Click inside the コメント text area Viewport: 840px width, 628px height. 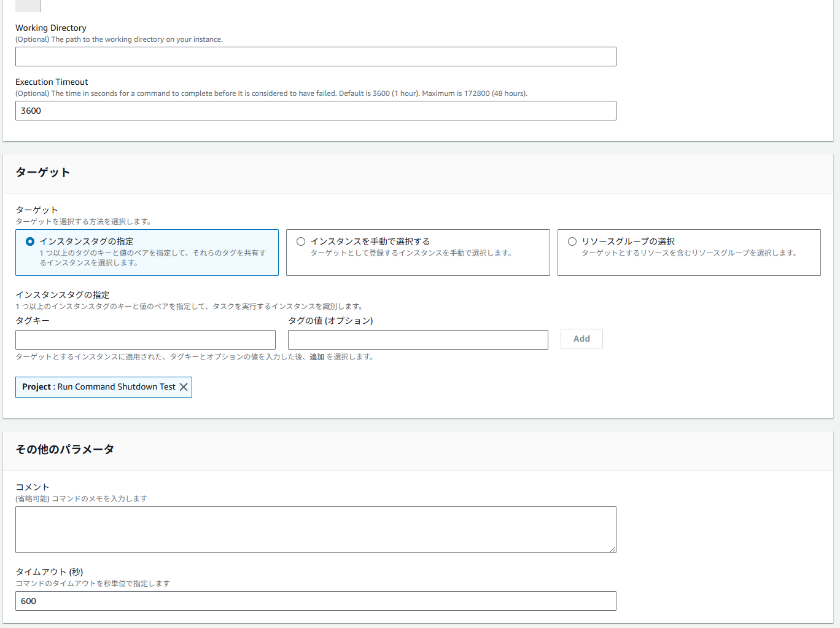[316, 529]
